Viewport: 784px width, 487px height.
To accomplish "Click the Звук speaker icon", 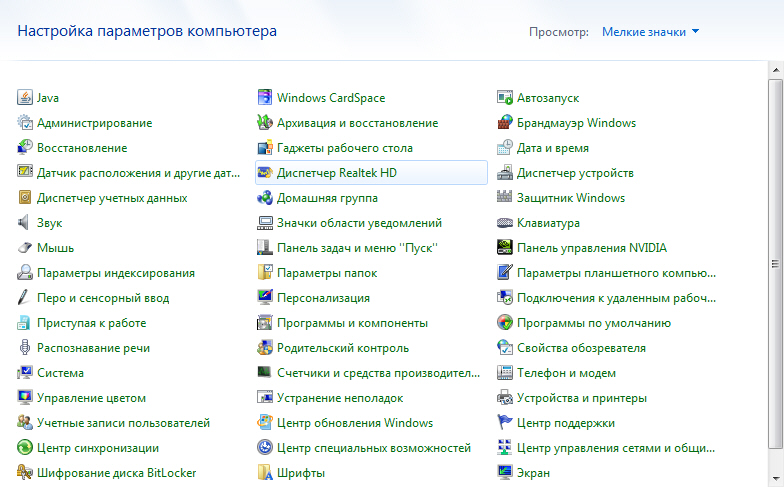I will tap(25, 223).
